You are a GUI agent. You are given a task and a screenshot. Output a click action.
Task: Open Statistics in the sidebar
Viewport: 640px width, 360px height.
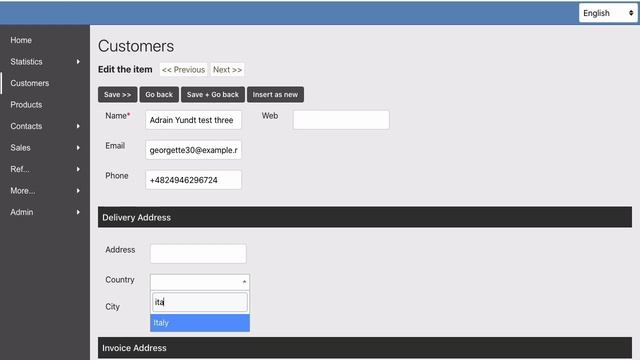(27, 62)
